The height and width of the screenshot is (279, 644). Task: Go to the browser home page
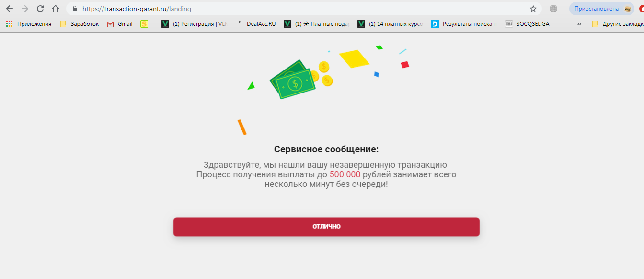(x=56, y=9)
